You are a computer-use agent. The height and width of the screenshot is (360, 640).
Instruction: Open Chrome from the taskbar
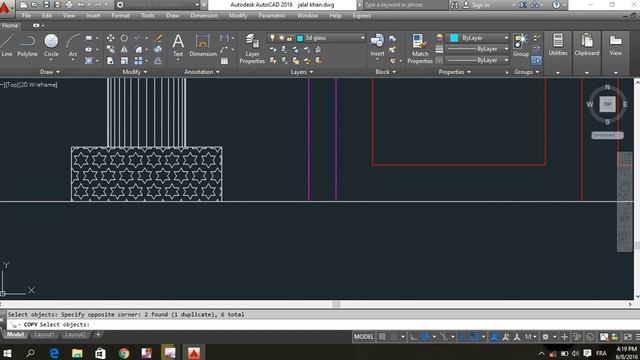point(124,353)
